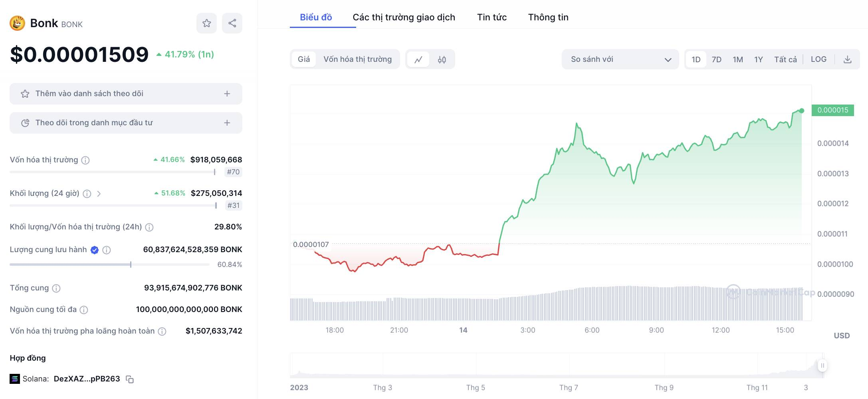Show info for Khối lượng/Vốn hóa thị trường
Viewport: 868px width, 399px height.
coord(149,227)
